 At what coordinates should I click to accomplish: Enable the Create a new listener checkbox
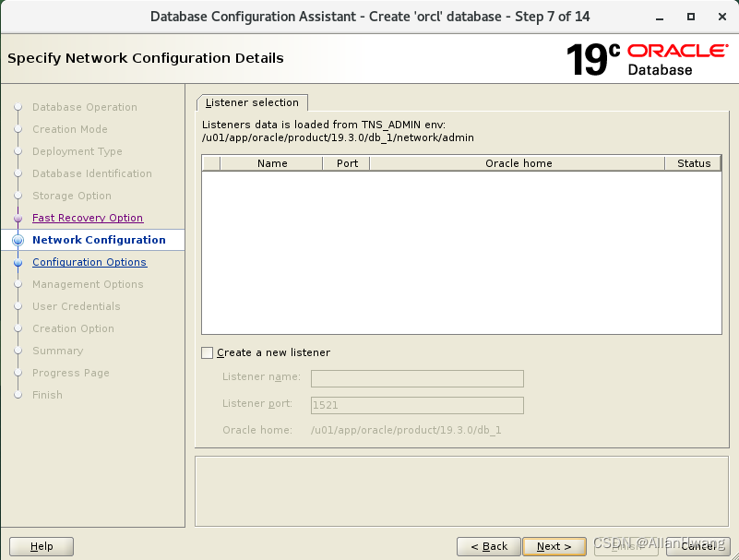[x=207, y=352]
